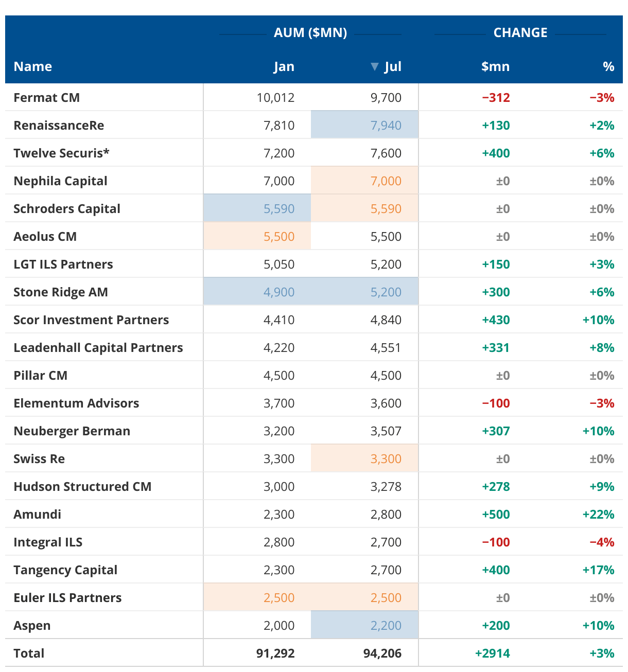Click Stone Ridge AM's Jul value 5,200
628x672 pixels.
(386, 292)
